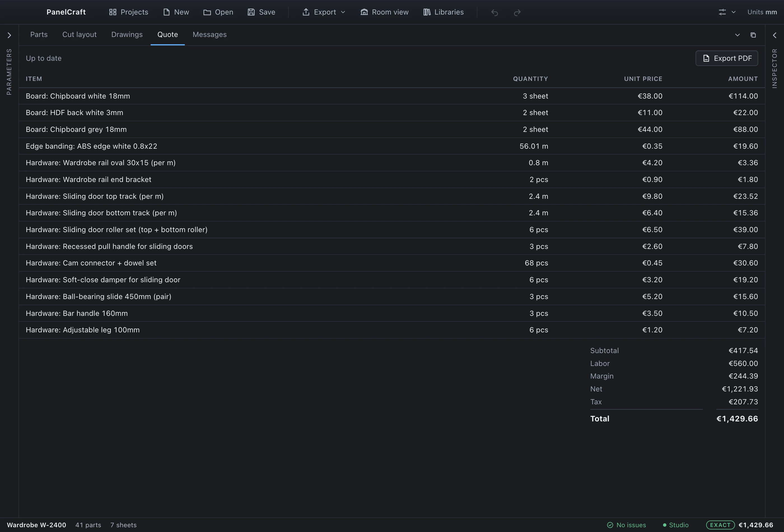Viewport: 784px width, 532px height.
Task: Open the Libraries panel
Action: [x=443, y=12]
